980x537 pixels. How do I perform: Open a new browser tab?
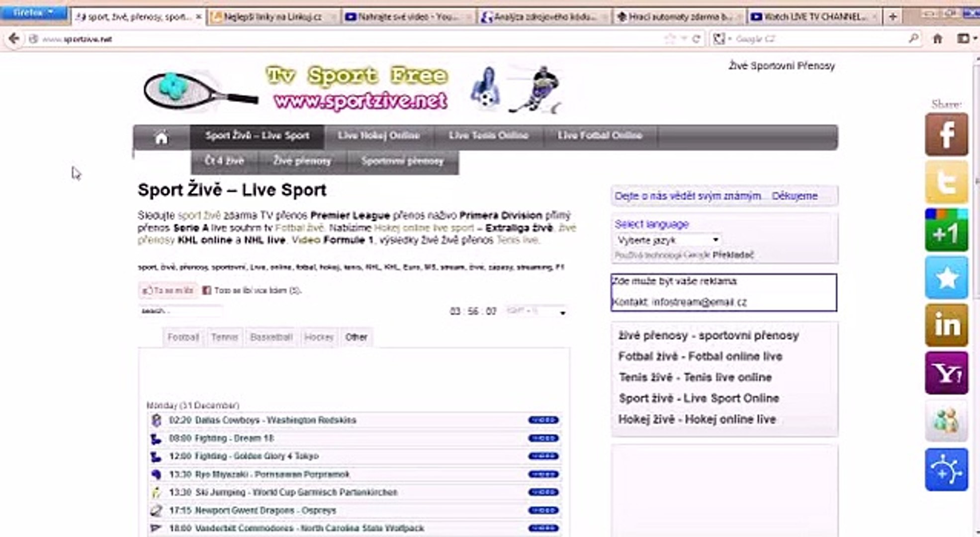pos(893,17)
